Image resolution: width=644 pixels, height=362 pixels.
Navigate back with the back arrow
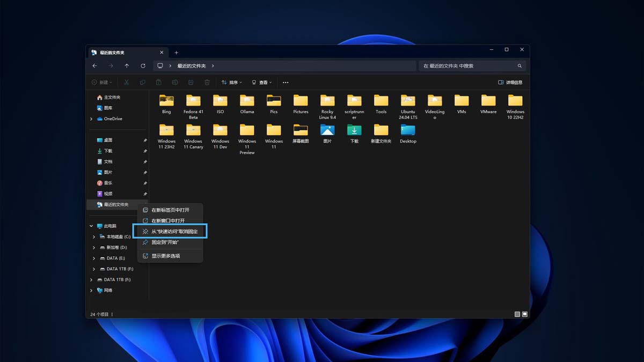(94, 66)
